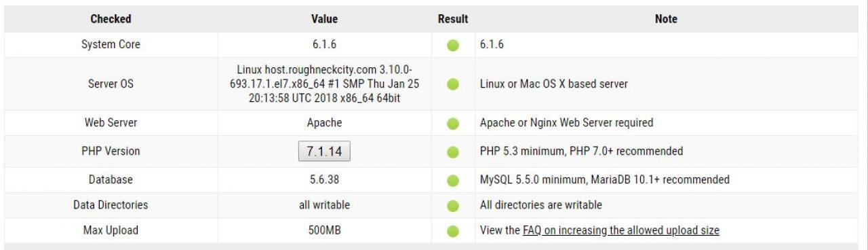Viewport: 868px width, 250px height.
Task: Select the System Core row label
Action: coord(111,45)
